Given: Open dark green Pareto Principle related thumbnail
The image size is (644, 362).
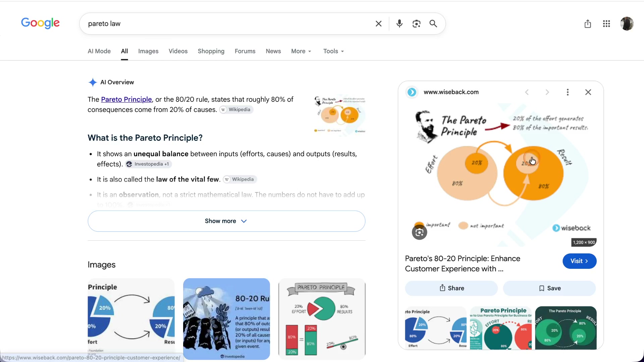Looking at the screenshot, I should [566, 328].
